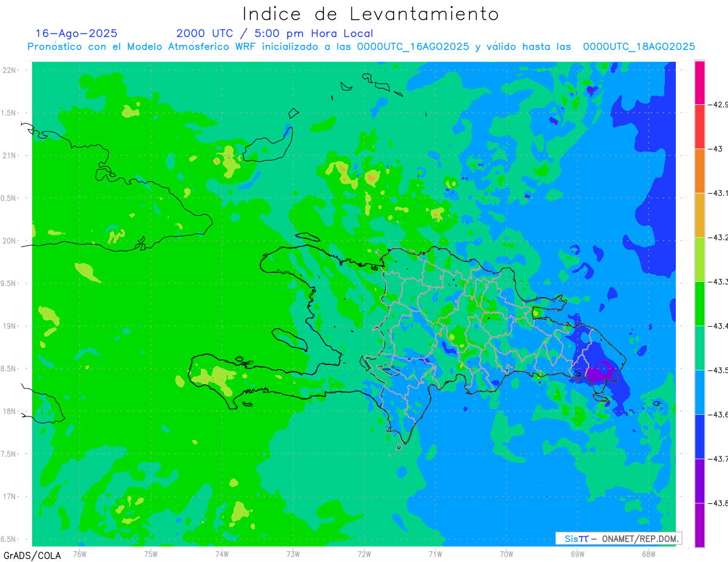
Task: Click the legend value "-43.7"
Action: (x=718, y=458)
